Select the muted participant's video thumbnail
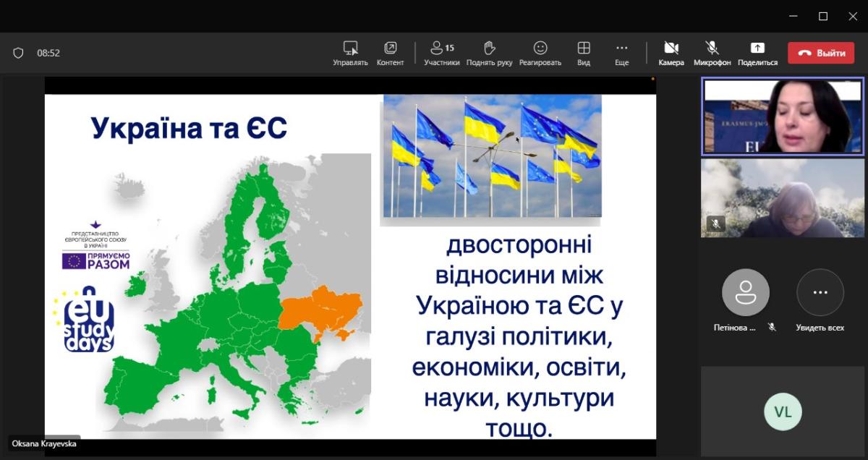This screenshot has width=868, height=460. point(783,198)
